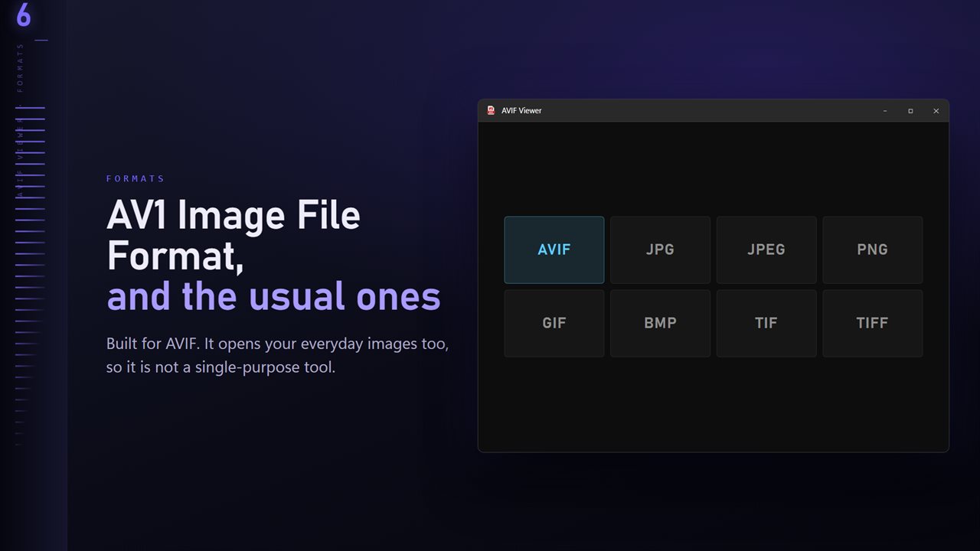Select the JPG format tile
This screenshot has height=551, width=980.
(x=660, y=249)
